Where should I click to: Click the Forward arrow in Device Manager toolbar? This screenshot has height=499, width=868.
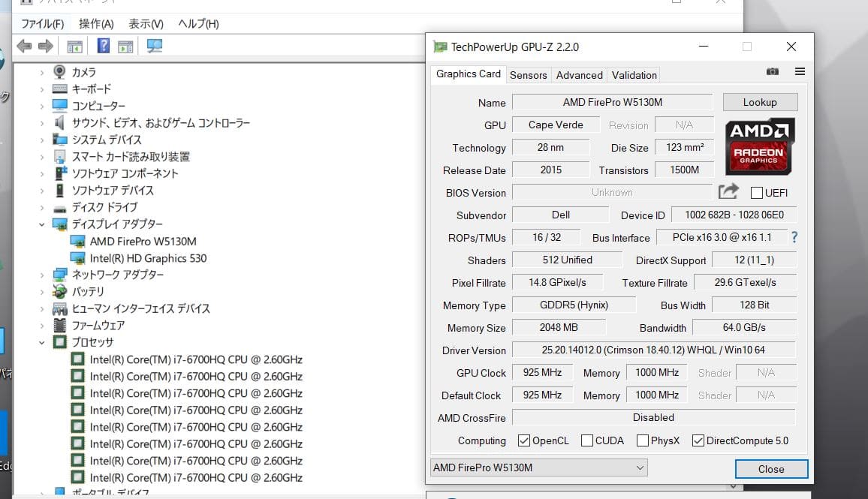coord(45,46)
